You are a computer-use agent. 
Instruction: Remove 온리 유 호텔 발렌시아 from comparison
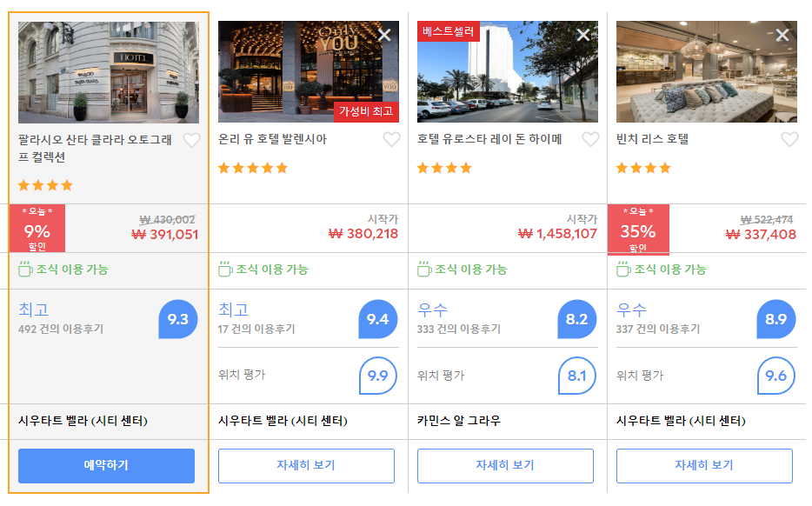click(384, 36)
